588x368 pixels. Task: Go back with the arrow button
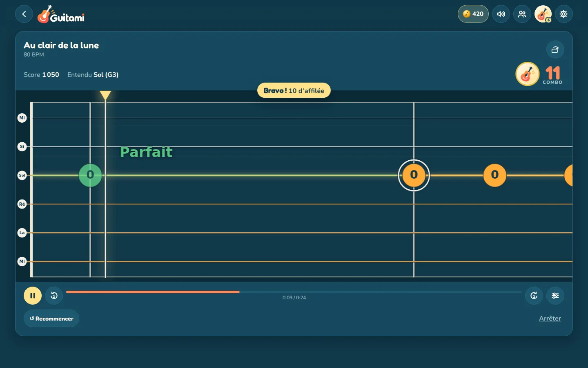pyautogui.click(x=24, y=14)
